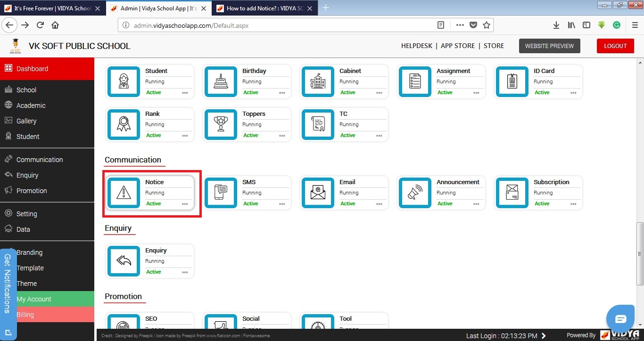Open the page actions dots in address bar
Viewport: 644px width, 341px height.
[x=460, y=25]
